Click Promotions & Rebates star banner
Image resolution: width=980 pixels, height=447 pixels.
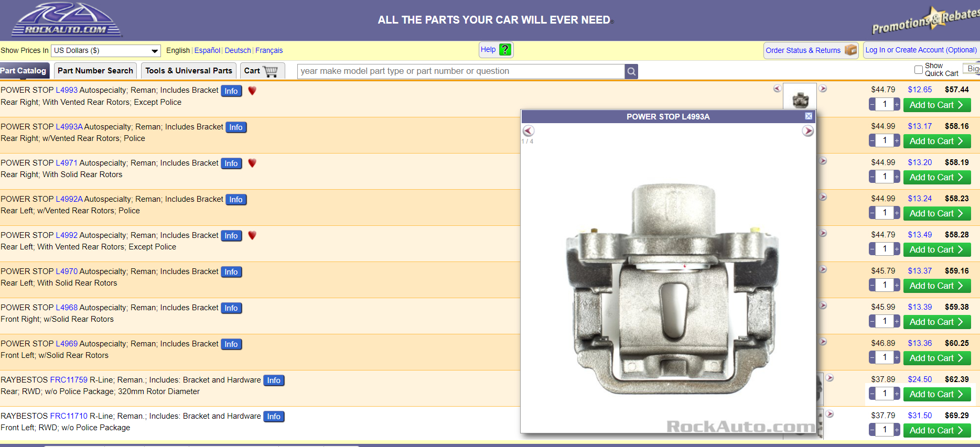[925, 20]
